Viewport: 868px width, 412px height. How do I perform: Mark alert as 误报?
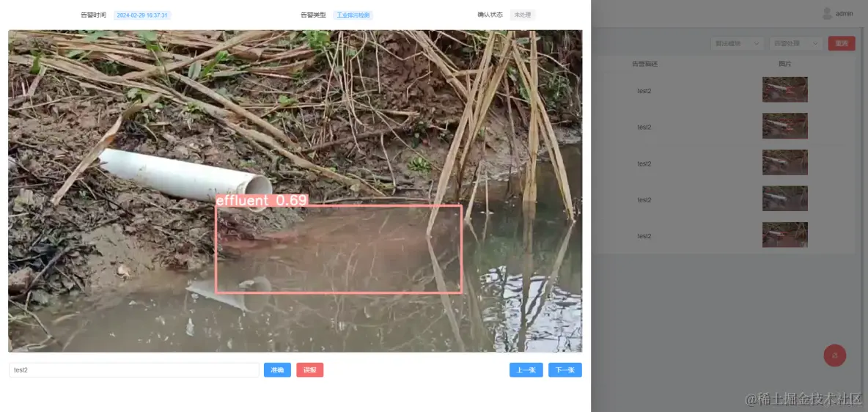coord(310,370)
